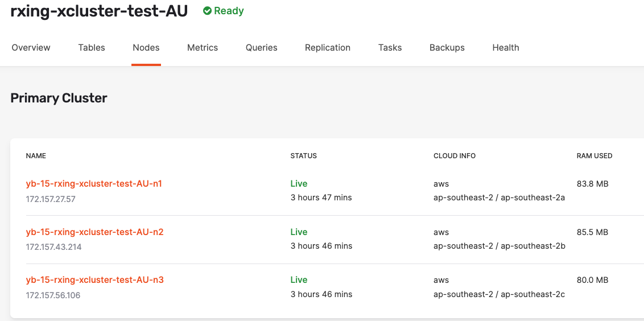644x321 pixels.
Task: Open the Replication tab
Action: click(328, 48)
